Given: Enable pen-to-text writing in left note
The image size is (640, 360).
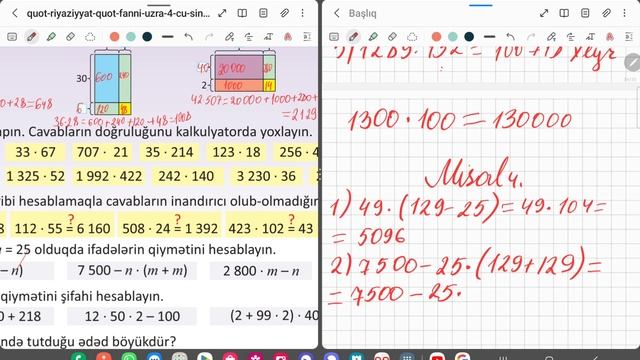Looking at the screenshot, I should point(229,37).
